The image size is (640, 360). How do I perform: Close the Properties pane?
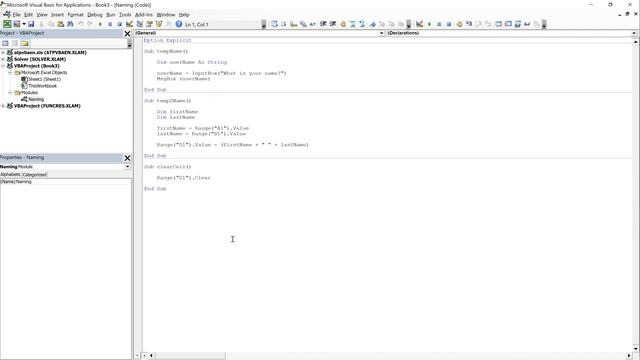(127, 158)
